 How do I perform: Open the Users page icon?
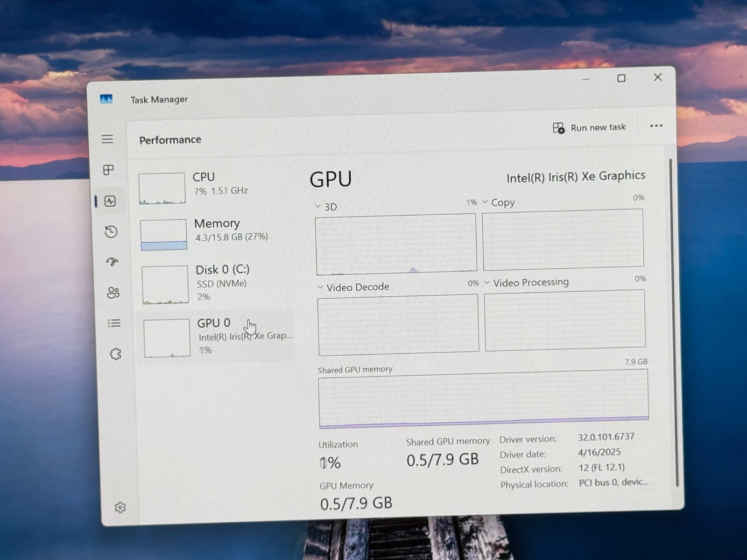113,293
